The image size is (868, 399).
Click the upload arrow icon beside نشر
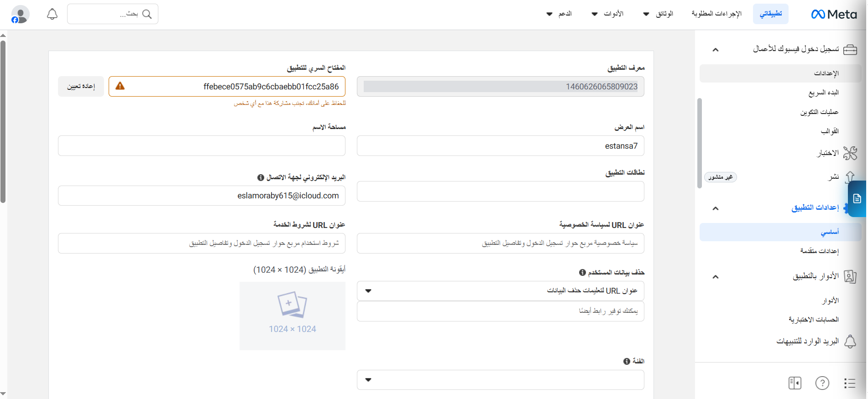[850, 177]
